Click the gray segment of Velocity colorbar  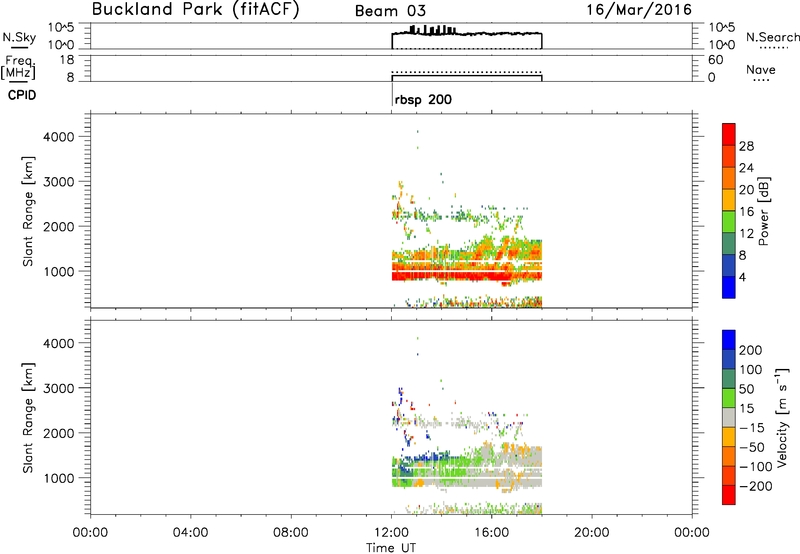(x=729, y=418)
